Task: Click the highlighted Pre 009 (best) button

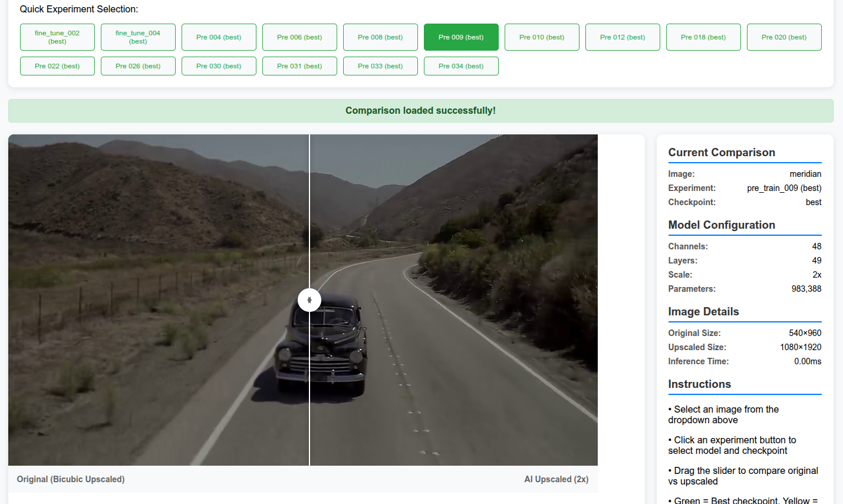Action: tap(461, 37)
